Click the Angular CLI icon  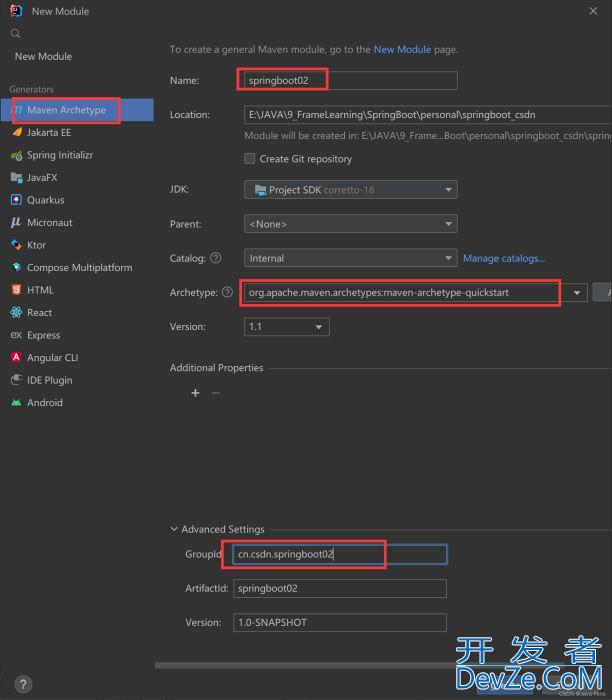tap(17, 357)
